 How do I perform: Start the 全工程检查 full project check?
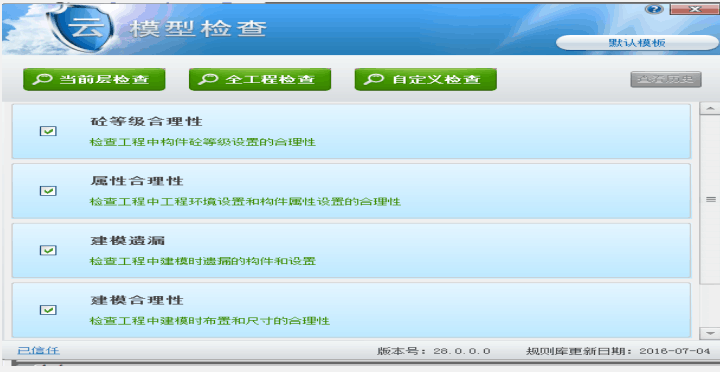pos(260,79)
